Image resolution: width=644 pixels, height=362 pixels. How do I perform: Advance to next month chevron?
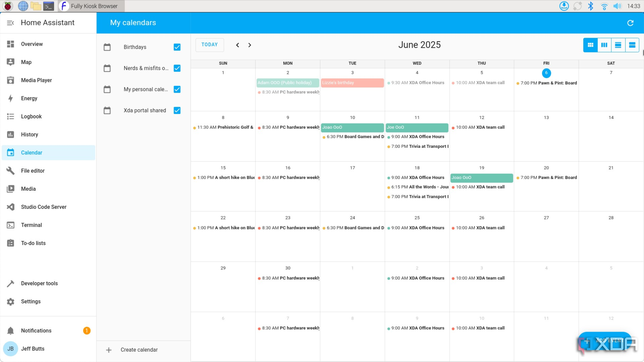tap(250, 45)
